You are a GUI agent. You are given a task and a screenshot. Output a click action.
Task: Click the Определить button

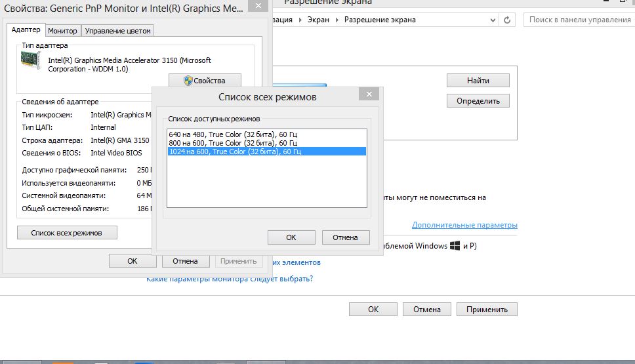point(478,101)
